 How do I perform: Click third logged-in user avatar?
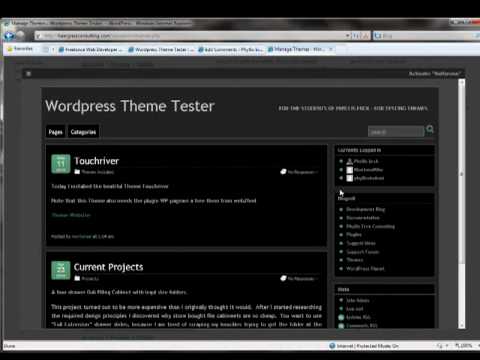point(350,178)
